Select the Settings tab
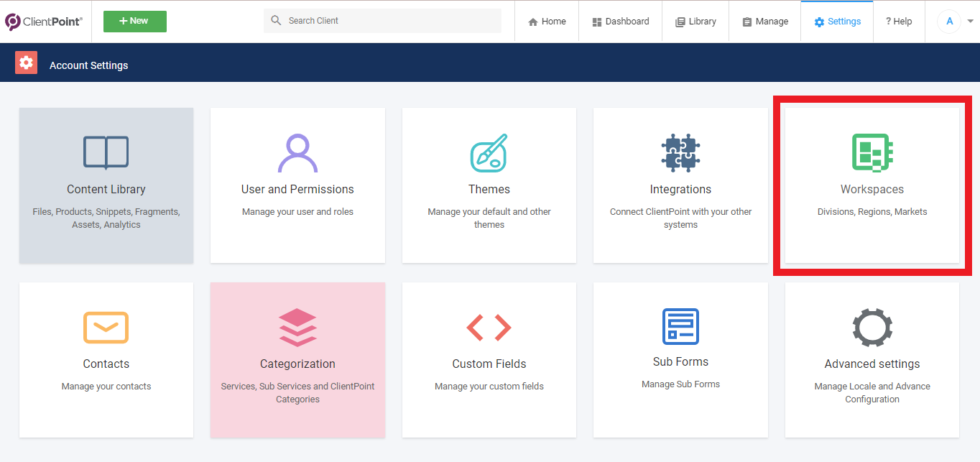 (x=837, y=22)
